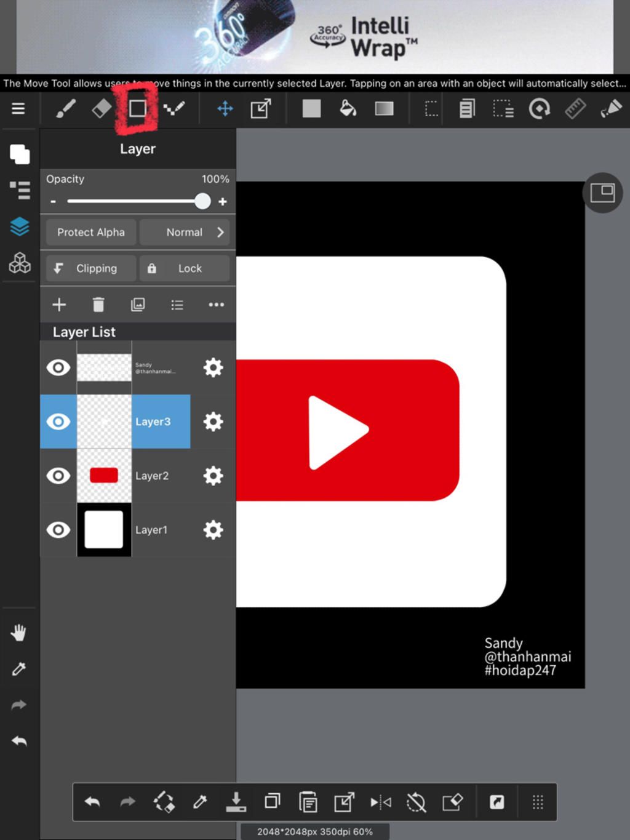Open the Materials cubes panel in sidebar
Viewport: 630px width, 840px height.
(x=20, y=263)
